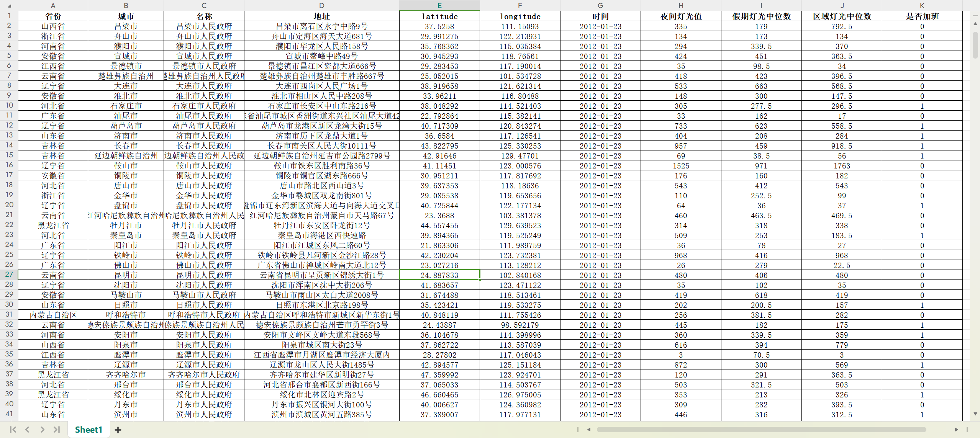Select column E header
The height and width of the screenshot is (438, 980).
pos(439,5)
